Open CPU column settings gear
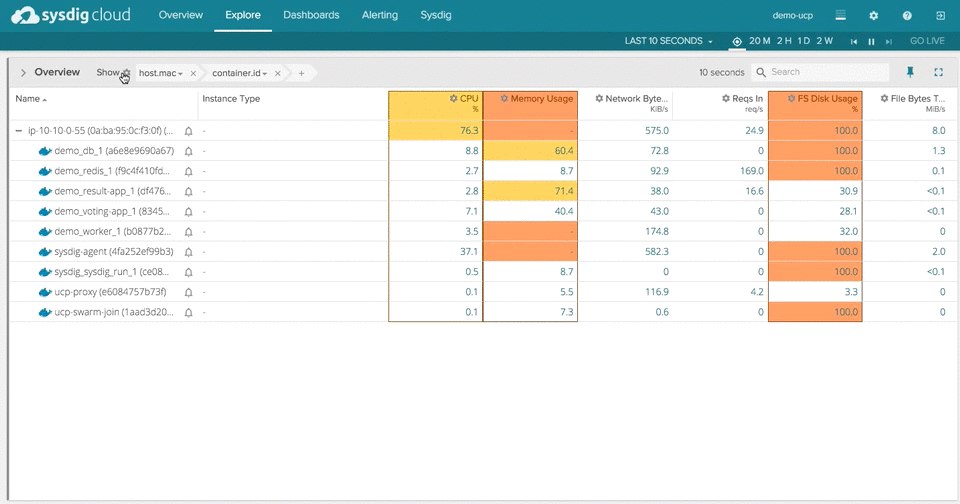The width and height of the screenshot is (960, 504). (x=453, y=98)
